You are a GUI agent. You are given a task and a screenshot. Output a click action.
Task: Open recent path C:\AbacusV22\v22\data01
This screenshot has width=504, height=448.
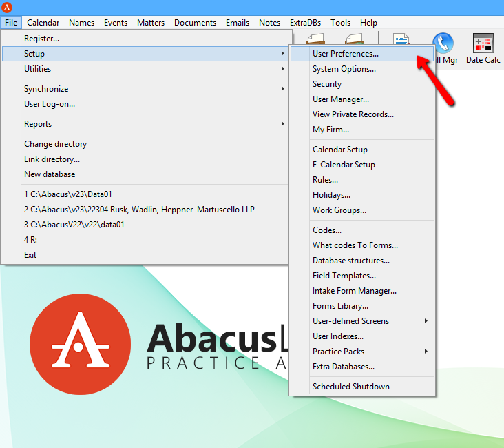tap(145, 225)
